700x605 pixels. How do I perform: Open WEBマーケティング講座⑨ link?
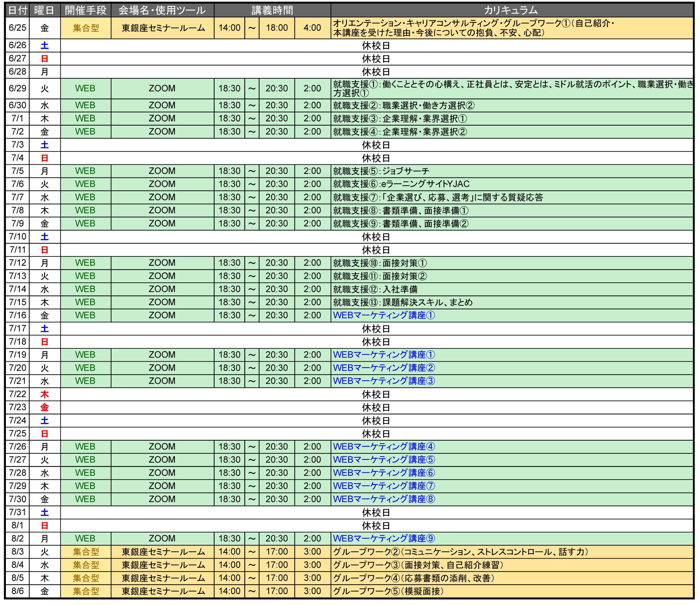[384, 539]
